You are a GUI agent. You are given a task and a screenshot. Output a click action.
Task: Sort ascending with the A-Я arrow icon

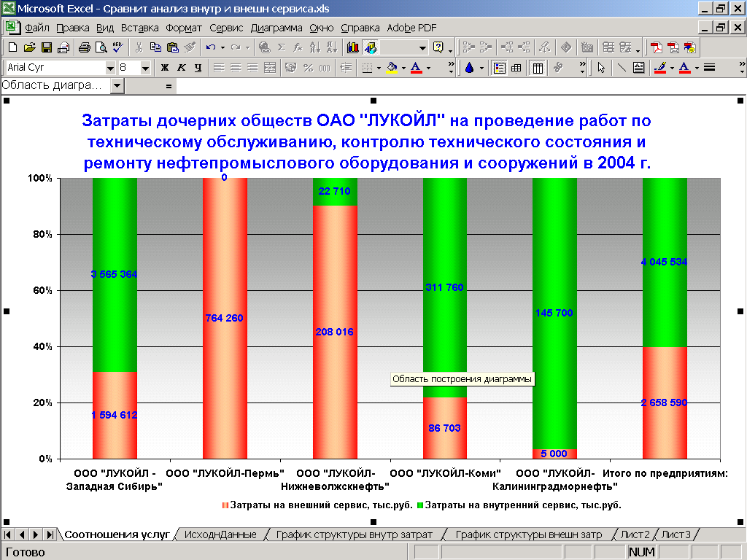point(315,47)
